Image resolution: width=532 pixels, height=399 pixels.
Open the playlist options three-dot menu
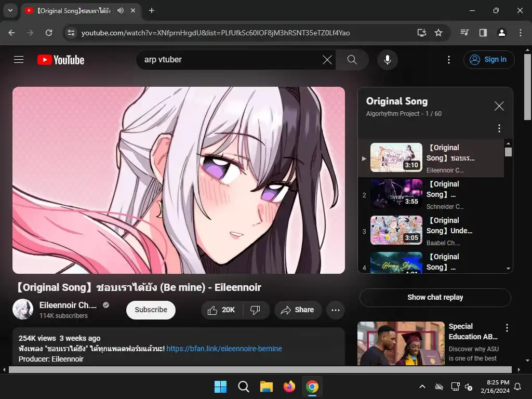click(499, 128)
